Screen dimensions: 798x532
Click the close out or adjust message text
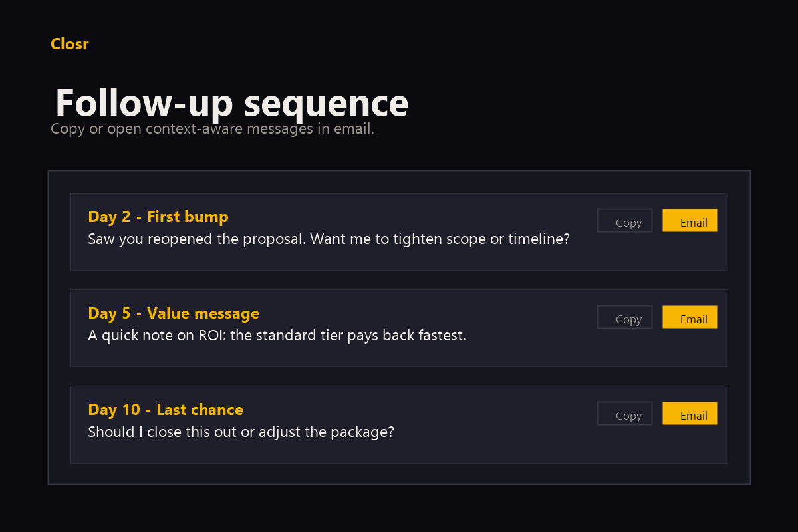241,432
